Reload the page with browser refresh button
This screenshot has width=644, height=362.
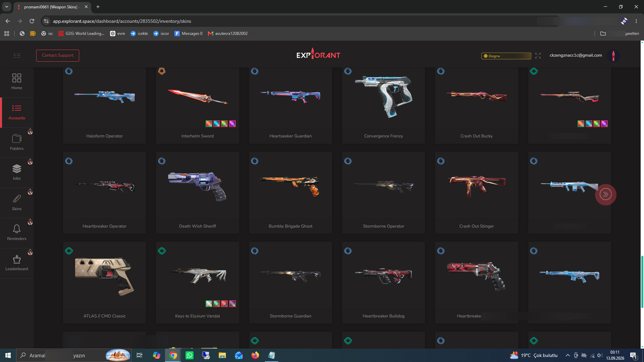[x=32, y=21]
